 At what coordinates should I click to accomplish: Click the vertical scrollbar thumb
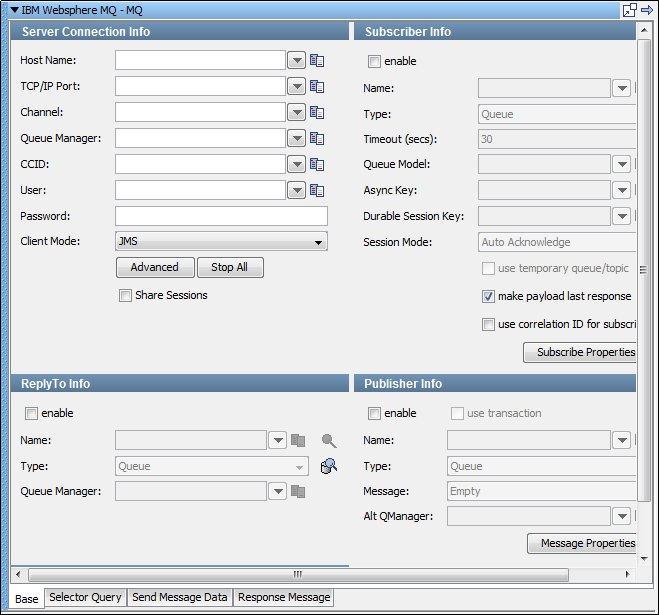point(643,270)
